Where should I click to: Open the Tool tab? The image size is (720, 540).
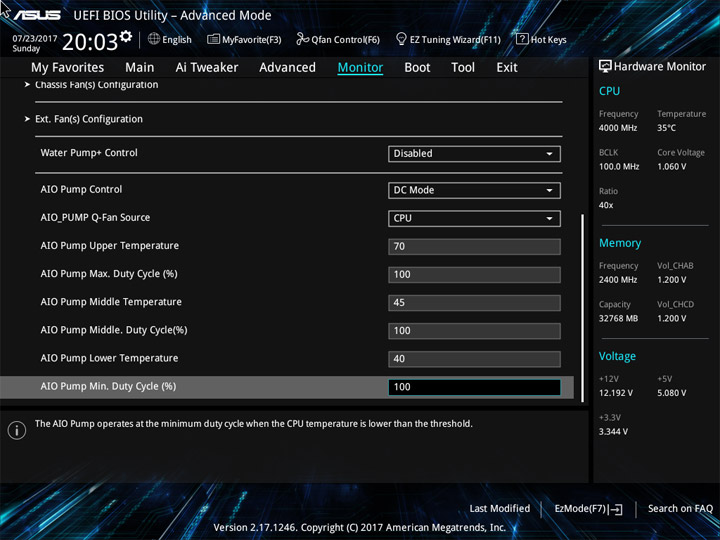click(463, 68)
